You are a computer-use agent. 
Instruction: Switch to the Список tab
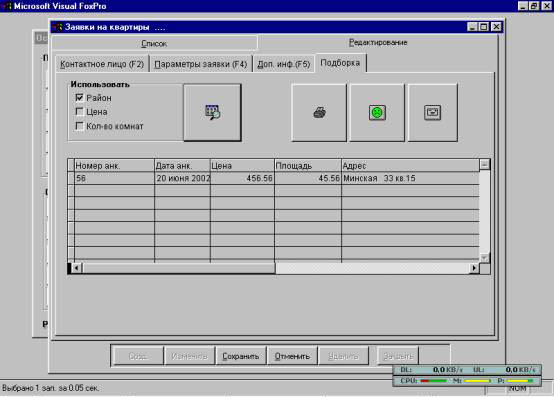[x=154, y=43]
